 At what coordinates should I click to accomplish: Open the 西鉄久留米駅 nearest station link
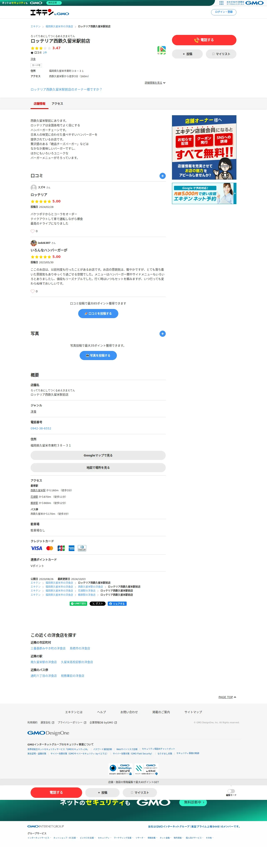point(38,491)
